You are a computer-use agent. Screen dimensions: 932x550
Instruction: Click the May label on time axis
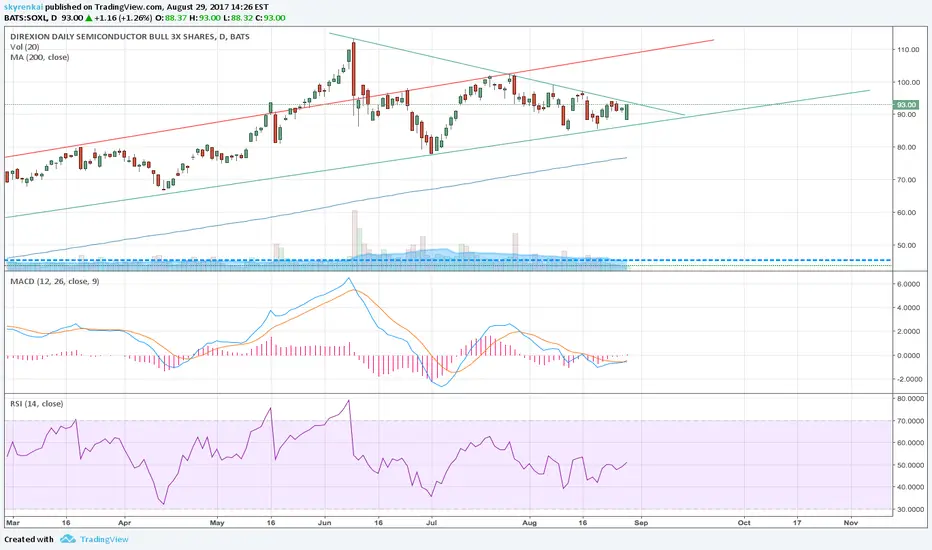pyautogui.click(x=217, y=523)
